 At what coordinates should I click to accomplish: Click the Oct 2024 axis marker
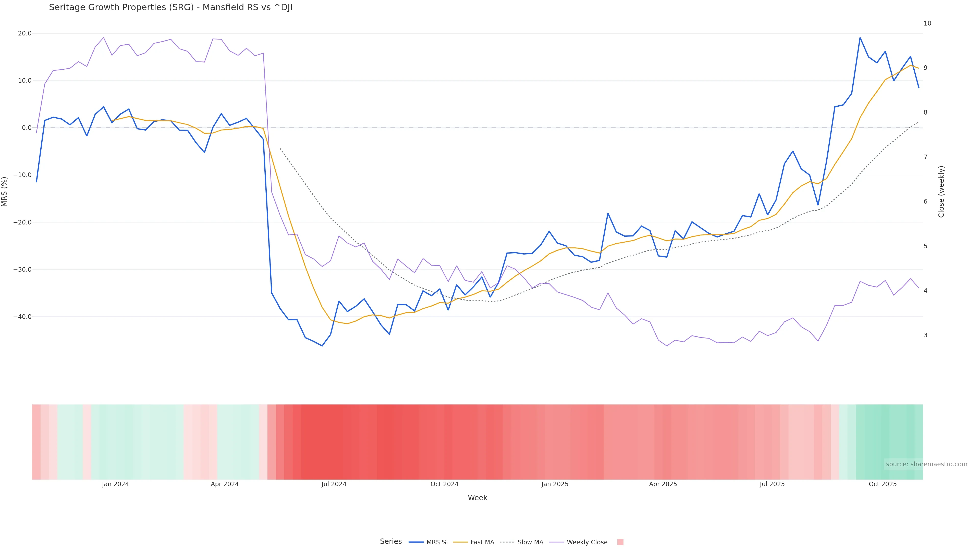point(444,484)
